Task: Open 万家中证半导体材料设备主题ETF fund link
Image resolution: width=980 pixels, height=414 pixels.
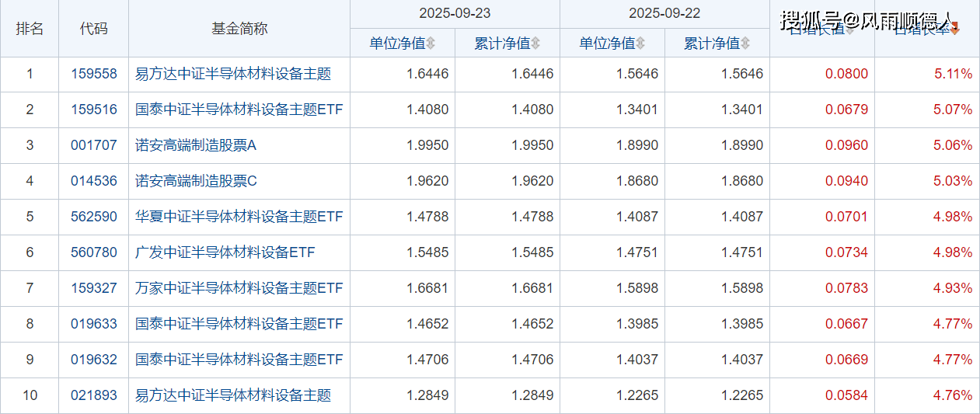Action: pyautogui.click(x=239, y=288)
